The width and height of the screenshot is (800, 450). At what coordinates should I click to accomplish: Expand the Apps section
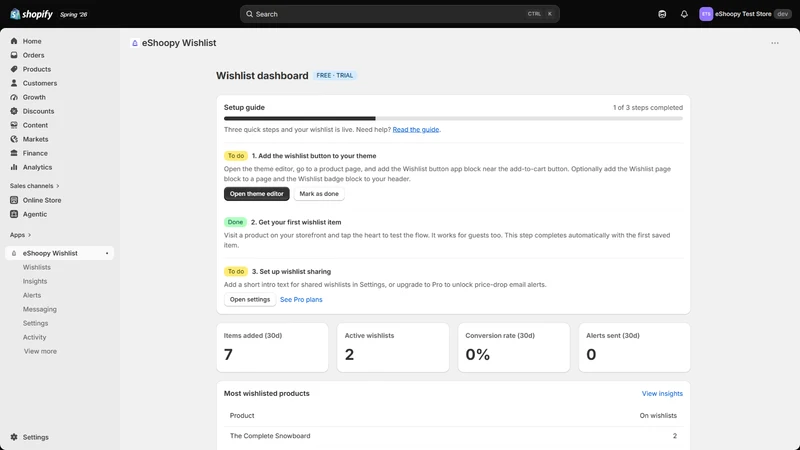pyautogui.click(x=20, y=235)
